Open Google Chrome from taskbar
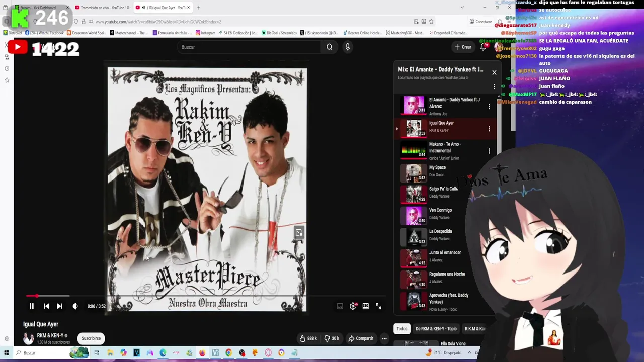The height and width of the screenshot is (362, 644). click(x=228, y=353)
